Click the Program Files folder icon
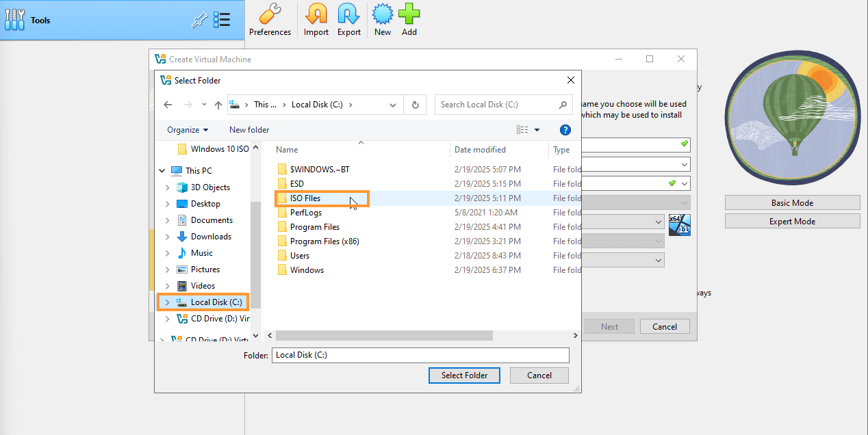This screenshot has height=435, width=868. 282,227
